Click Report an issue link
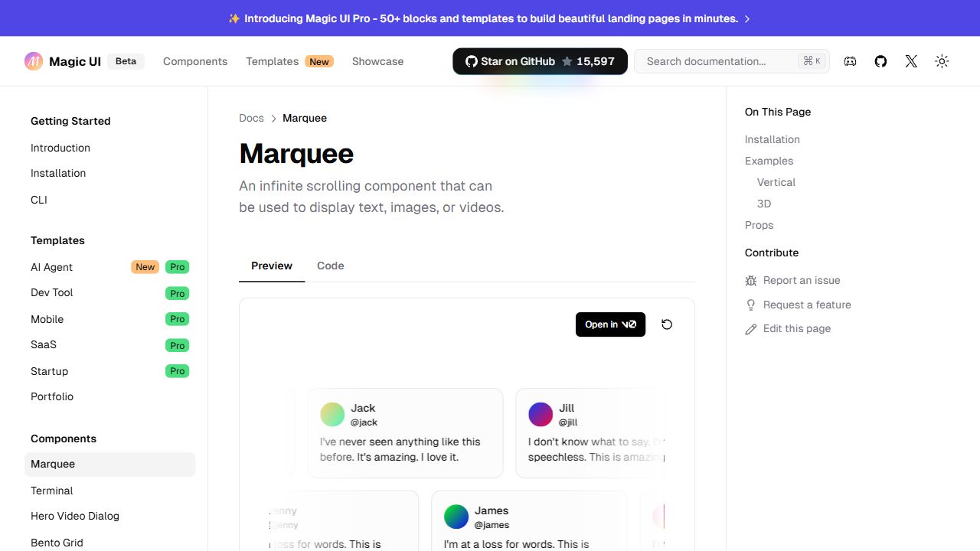This screenshot has height=551, width=980. (x=802, y=280)
